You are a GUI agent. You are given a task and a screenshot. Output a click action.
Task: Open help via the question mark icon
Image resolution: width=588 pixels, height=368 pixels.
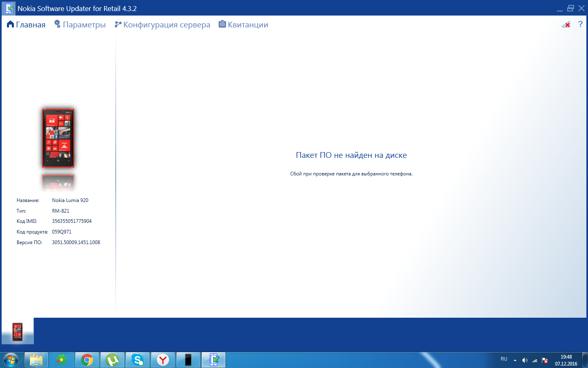point(580,25)
